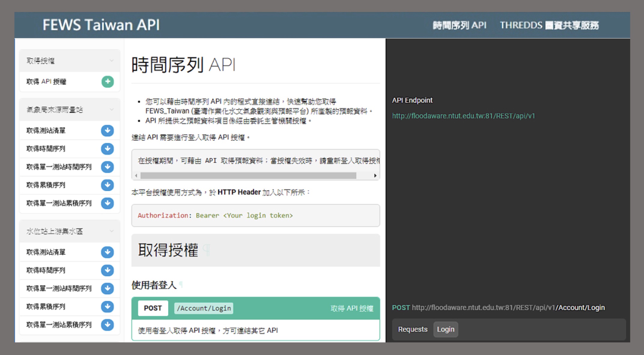The height and width of the screenshot is (355, 644).
Task: Open the API endpoint URL link
Action: point(463,116)
